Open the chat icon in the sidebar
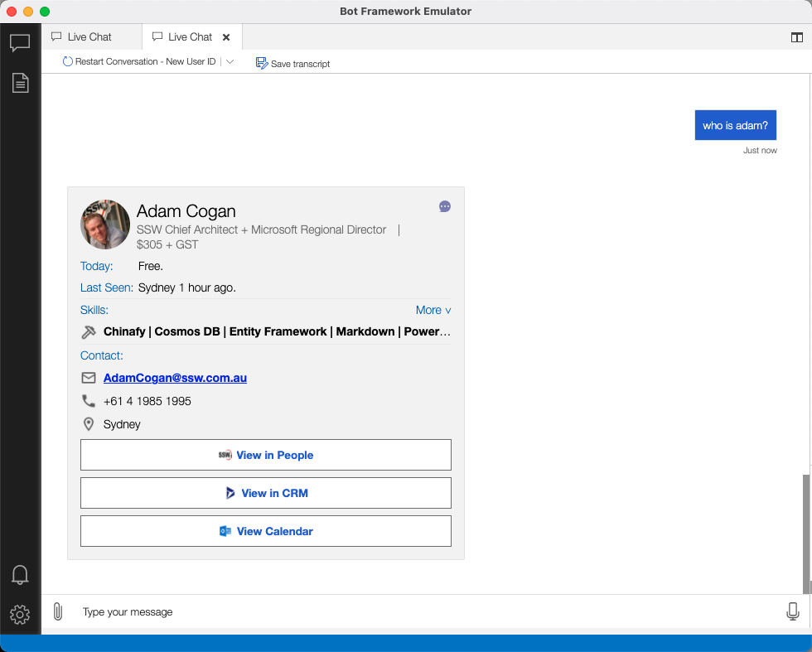Viewport: 812px width, 652px height. (x=20, y=42)
